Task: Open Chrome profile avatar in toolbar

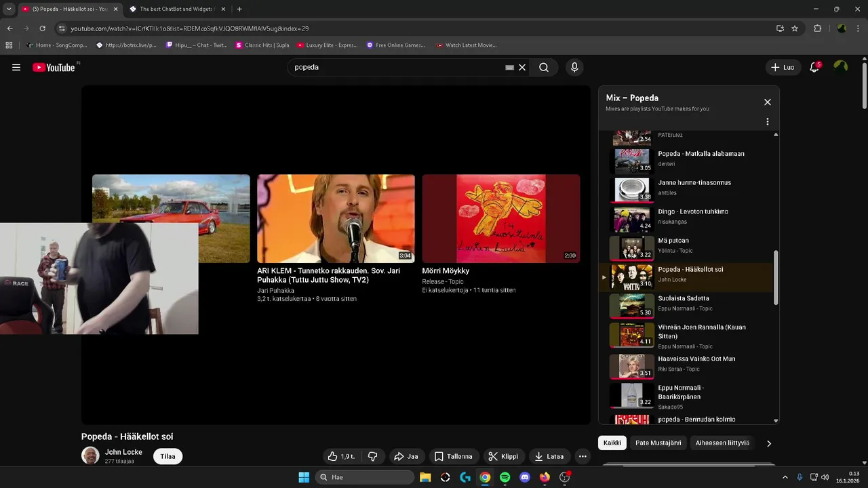Action: [x=842, y=28]
